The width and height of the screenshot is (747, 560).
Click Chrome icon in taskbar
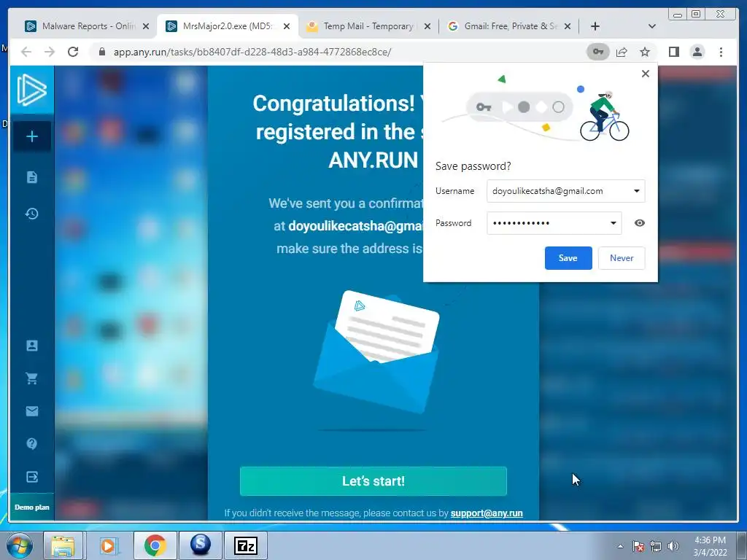(x=155, y=545)
